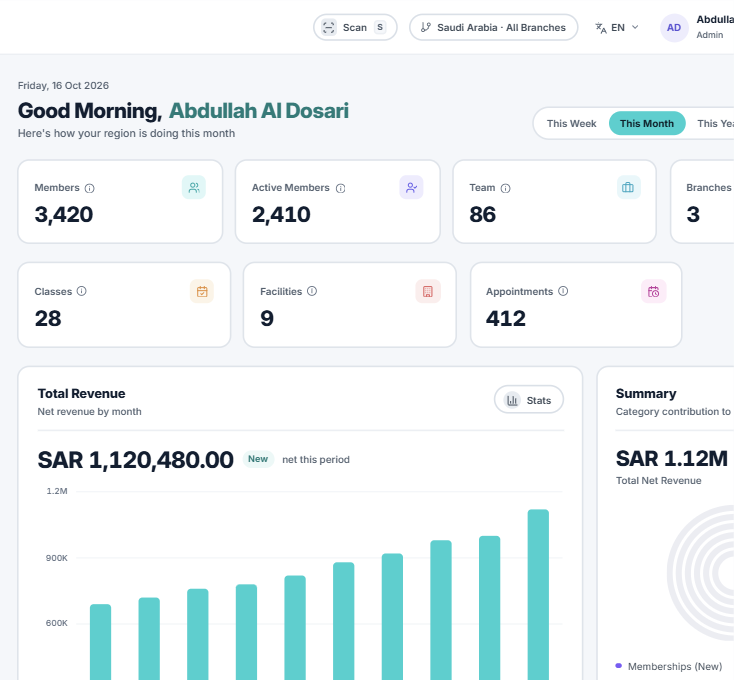Click the Memberships (New) legend dot
734x680 pixels.
(618, 665)
